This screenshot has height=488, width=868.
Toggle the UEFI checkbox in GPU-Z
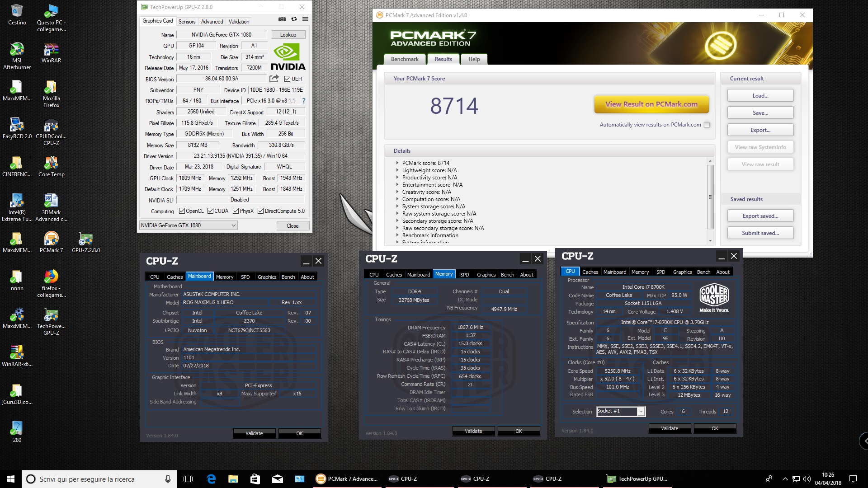pyautogui.click(x=287, y=79)
